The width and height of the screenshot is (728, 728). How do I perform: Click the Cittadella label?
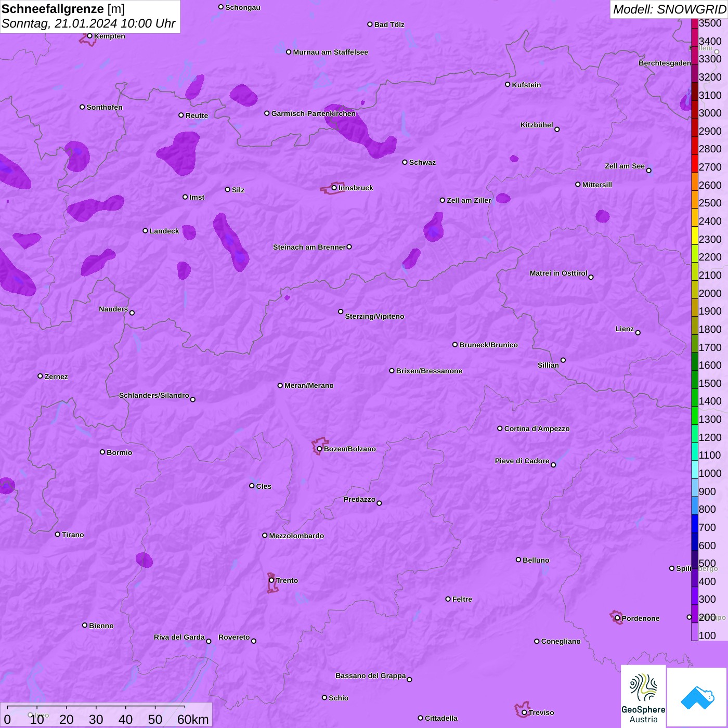441,718
